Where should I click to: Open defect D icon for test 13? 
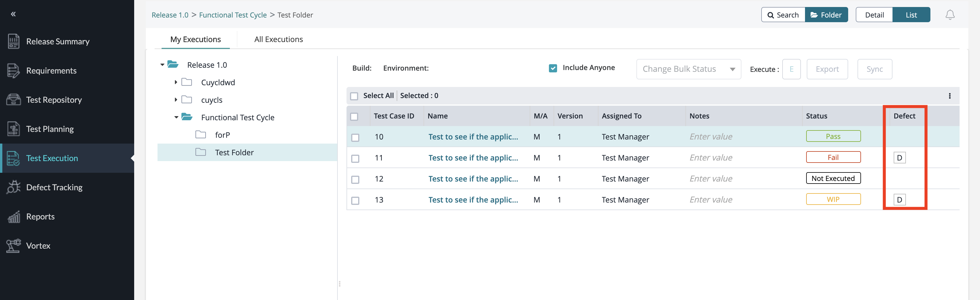899,200
